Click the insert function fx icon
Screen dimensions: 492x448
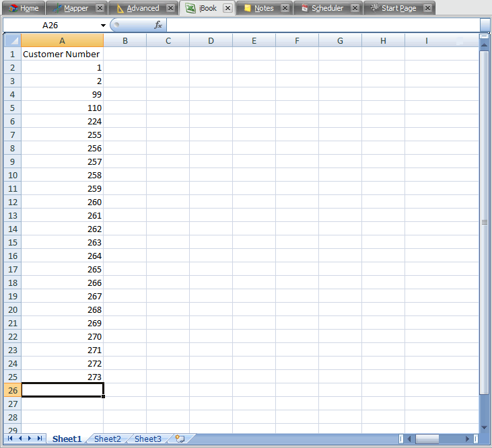click(158, 25)
